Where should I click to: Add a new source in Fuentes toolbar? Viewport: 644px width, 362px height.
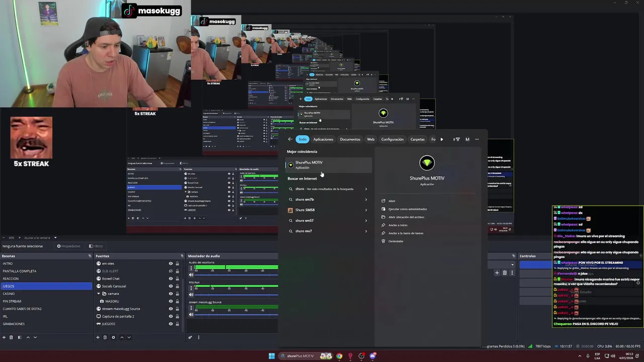[x=98, y=337]
